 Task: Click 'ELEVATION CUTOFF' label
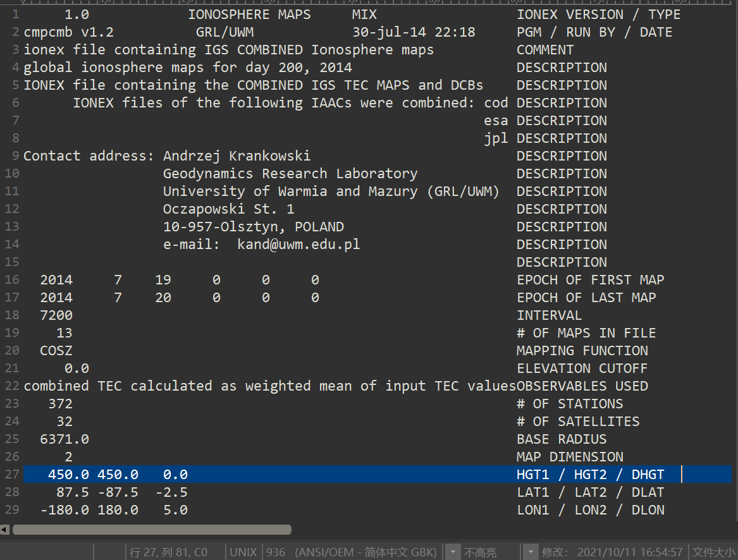tap(582, 368)
